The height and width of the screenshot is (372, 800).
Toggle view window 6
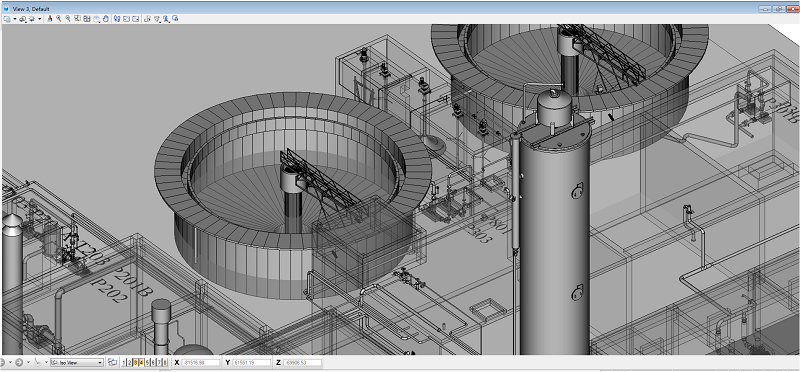tap(153, 362)
